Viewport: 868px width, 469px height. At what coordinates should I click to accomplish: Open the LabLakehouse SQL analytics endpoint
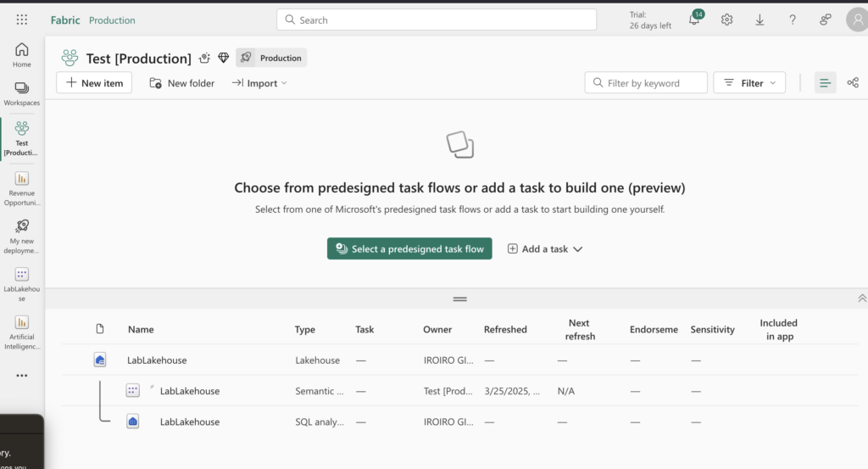pos(189,422)
